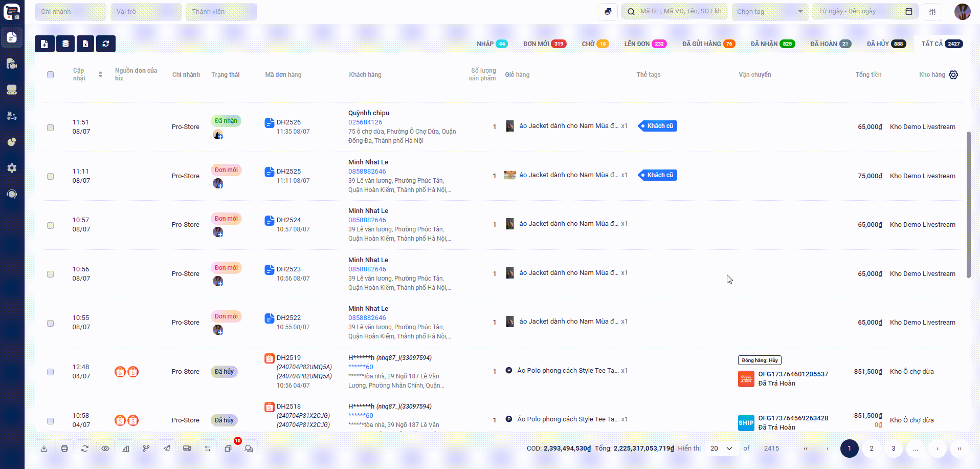Tick the select-all checkbox in table header
The height and width of the screenshot is (469, 980).
pyautogui.click(x=50, y=75)
